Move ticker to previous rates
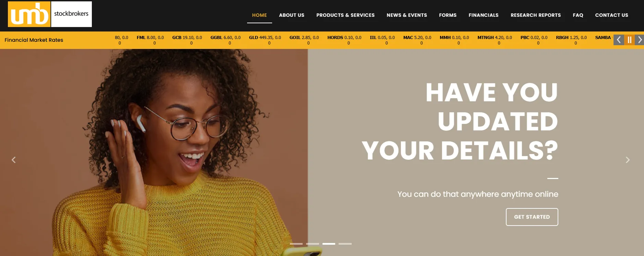The width and height of the screenshot is (644, 256). [619, 40]
